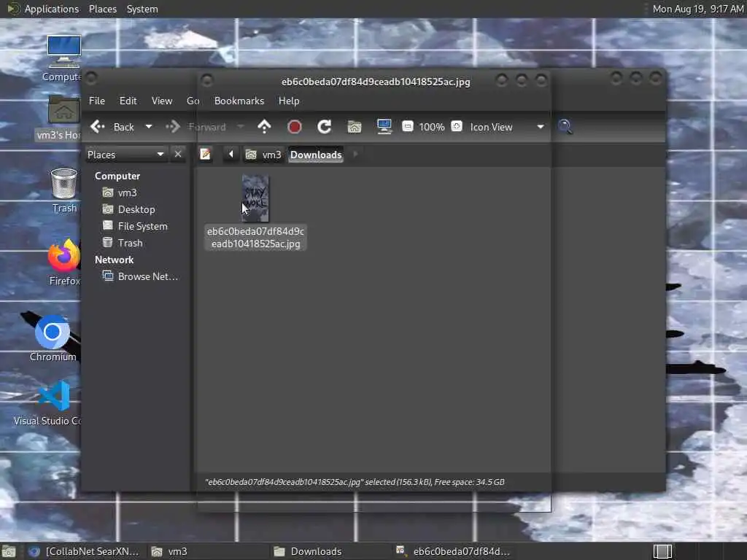Reload the current folder

[x=325, y=127]
